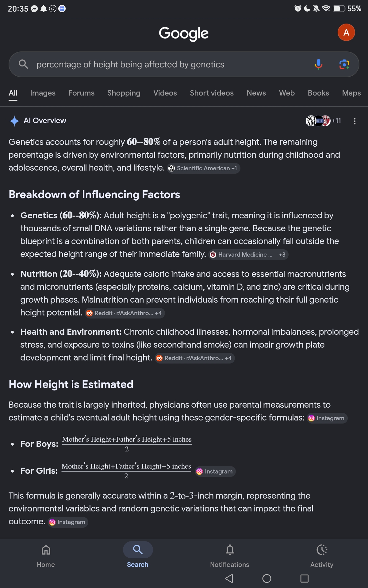Open Notifications bell in bottom bar

(x=230, y=556)
